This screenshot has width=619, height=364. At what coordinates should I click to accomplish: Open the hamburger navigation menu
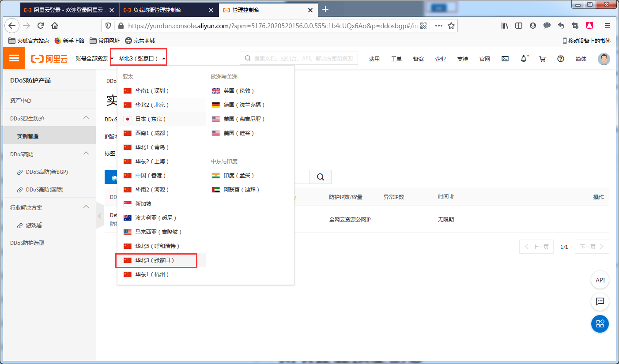pyautogui.click(x=14, y=58)
